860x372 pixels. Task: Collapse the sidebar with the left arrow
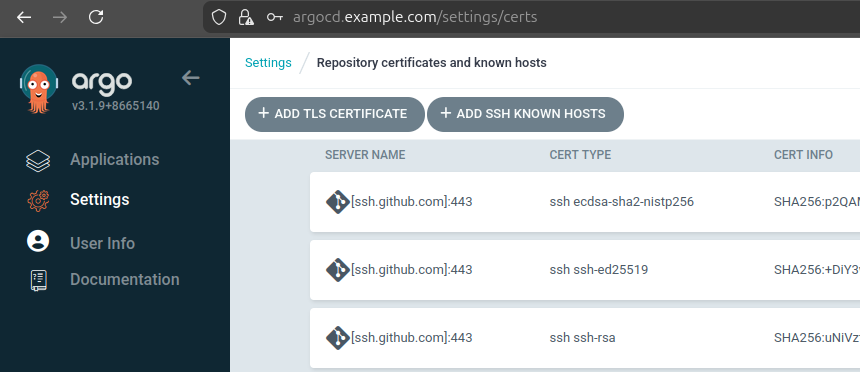click(x=190, y=78)
